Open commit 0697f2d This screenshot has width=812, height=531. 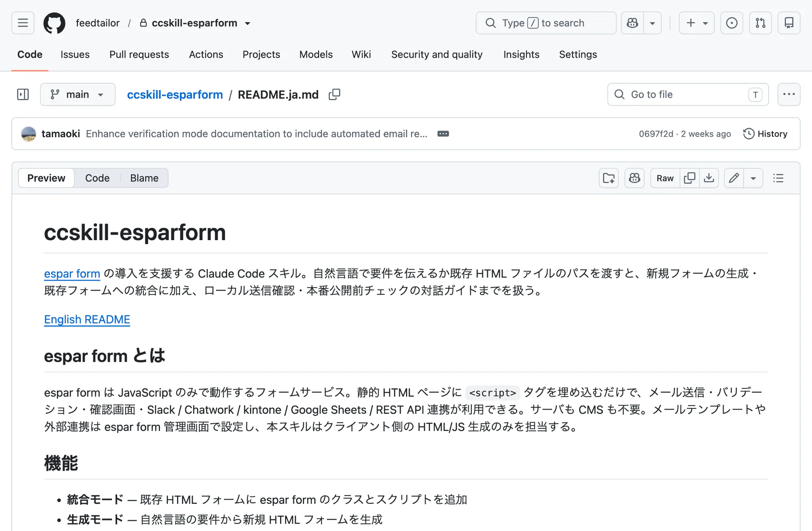click(x=656, y=134)
